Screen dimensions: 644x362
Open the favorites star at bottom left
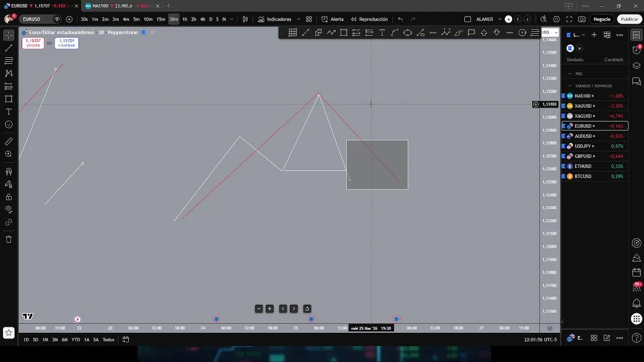point(9,333)
